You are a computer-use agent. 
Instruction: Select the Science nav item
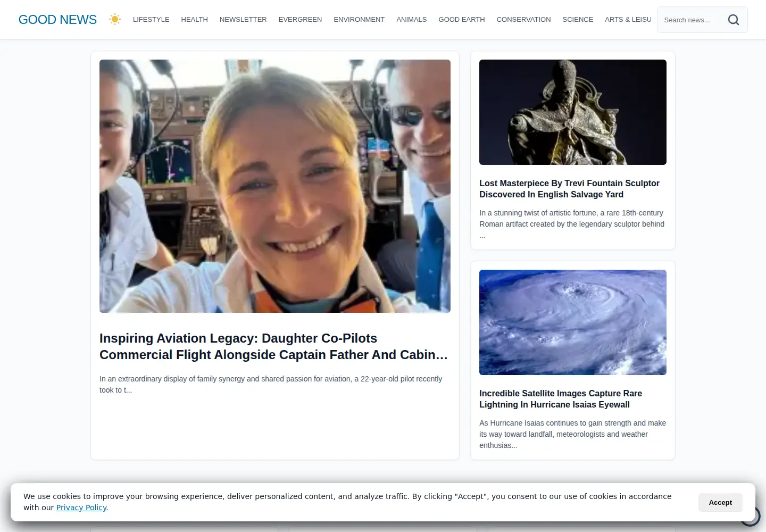578,20
